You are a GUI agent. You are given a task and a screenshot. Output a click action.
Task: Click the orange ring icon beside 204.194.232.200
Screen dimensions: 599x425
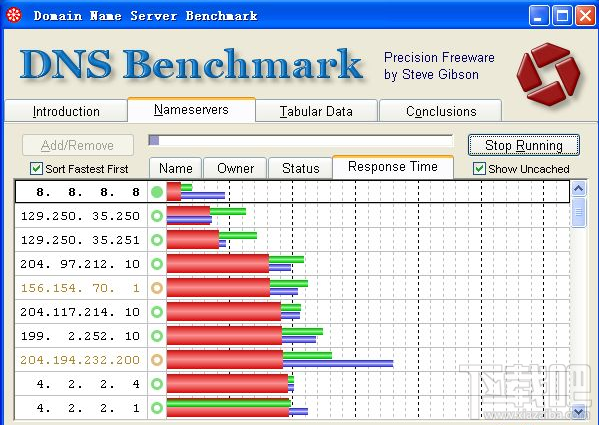pyautogui.click(x=157, y=360)
